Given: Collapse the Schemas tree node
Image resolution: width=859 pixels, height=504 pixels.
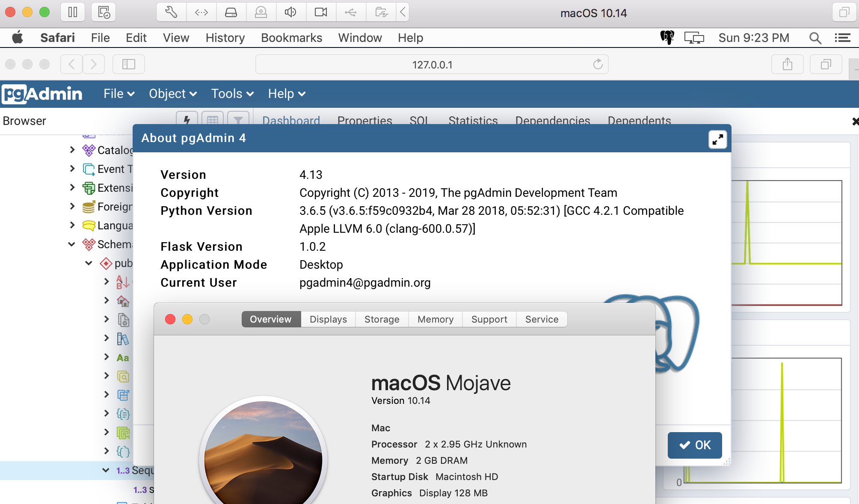Looking at the screenshot, I should 71,244.
